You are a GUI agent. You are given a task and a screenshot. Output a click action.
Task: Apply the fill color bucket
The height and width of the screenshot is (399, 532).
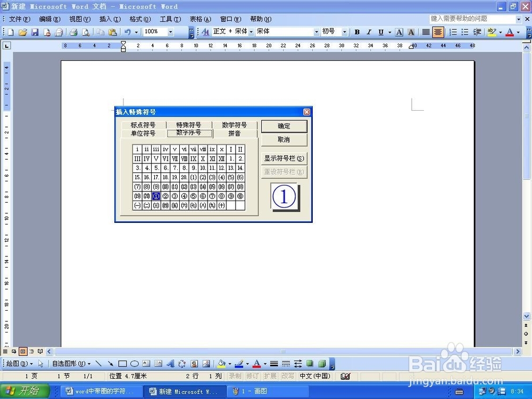[x=221, y=364]
